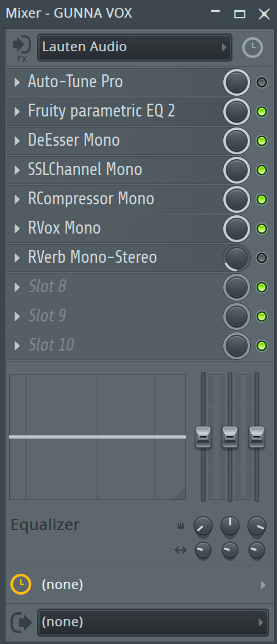Open the Slot 8 menu arrow
This screenshot has width=277, height=644.
click(17, 287)
